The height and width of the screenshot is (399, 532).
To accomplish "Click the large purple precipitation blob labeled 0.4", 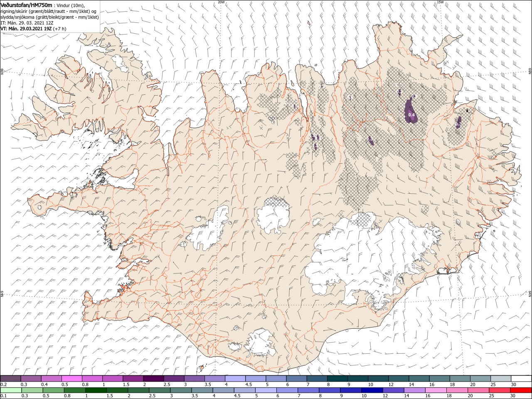I will tap(411, 111).
